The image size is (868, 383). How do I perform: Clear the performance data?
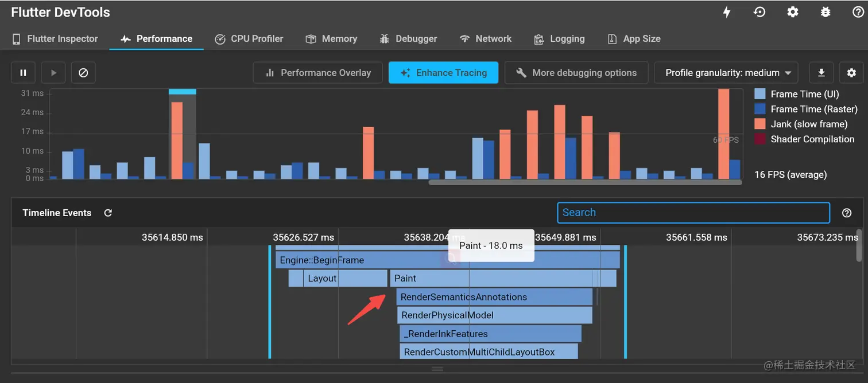83,73
